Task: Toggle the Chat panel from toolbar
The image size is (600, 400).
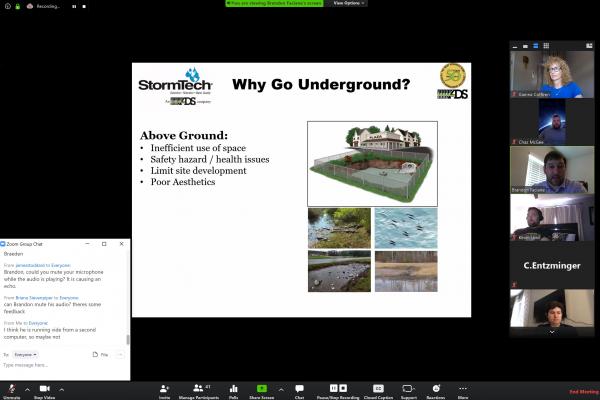Action: (299, 391)
